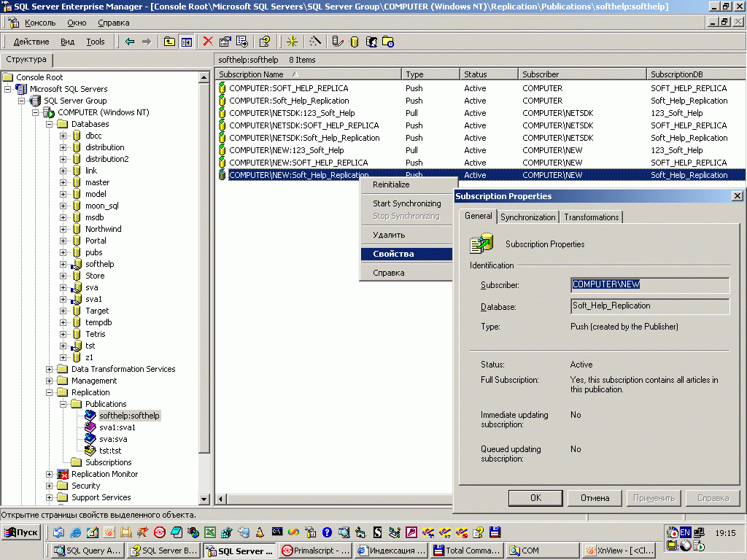Viewport: 747px width, 560px height.
Task: Click OK in Subscription Properties
Action: click(x=535, y=498)
